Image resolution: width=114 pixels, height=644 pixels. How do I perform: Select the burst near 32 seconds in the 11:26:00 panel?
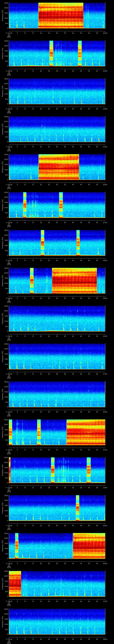pos(61,205)
